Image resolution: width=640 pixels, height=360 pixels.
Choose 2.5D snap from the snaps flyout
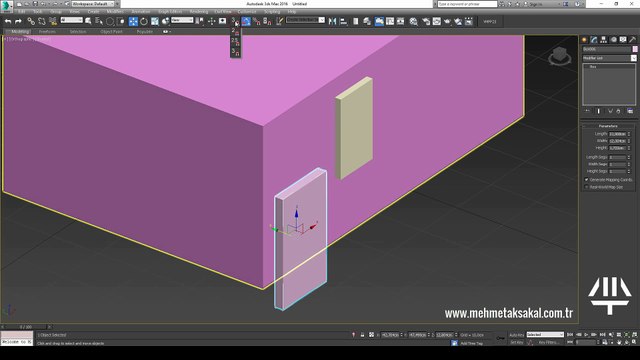point(235,42)
